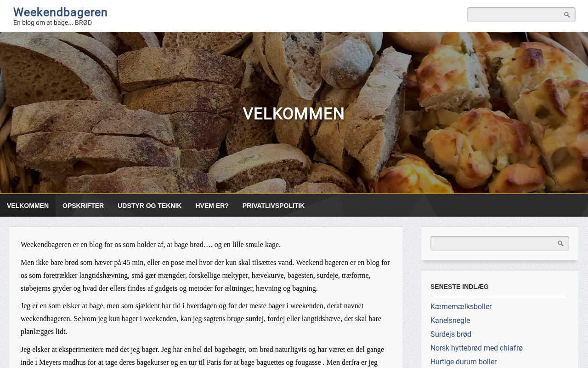Select the VELKOMMEN navigation menu item
Image resolution: width=588 pixels, height=368 pixels.
pos(28,206)
